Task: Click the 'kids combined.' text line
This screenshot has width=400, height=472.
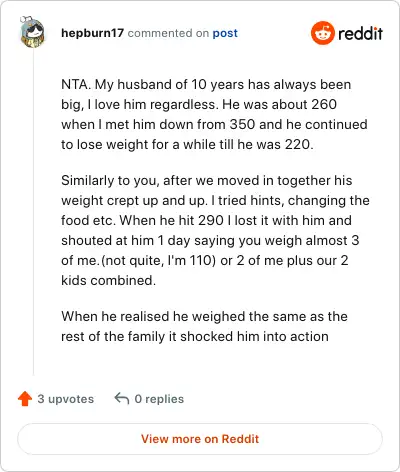Action: [108, 280]
